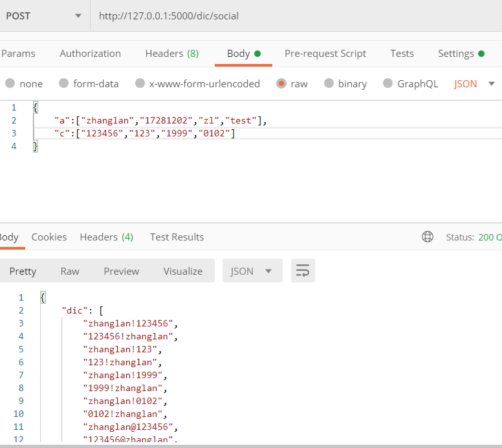Viewport: 502px width, 448px height.
Task: Open the response Headers (4) tab
Action: click(x=107, y=237)
